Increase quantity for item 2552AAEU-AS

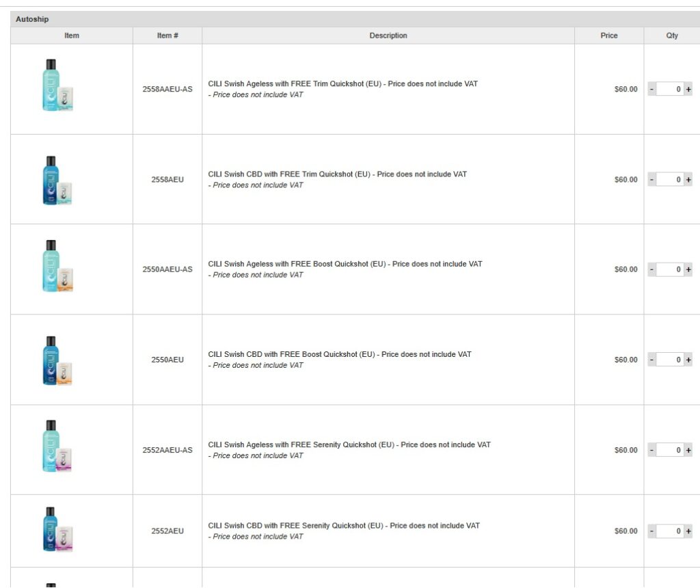tap(688, 450)
